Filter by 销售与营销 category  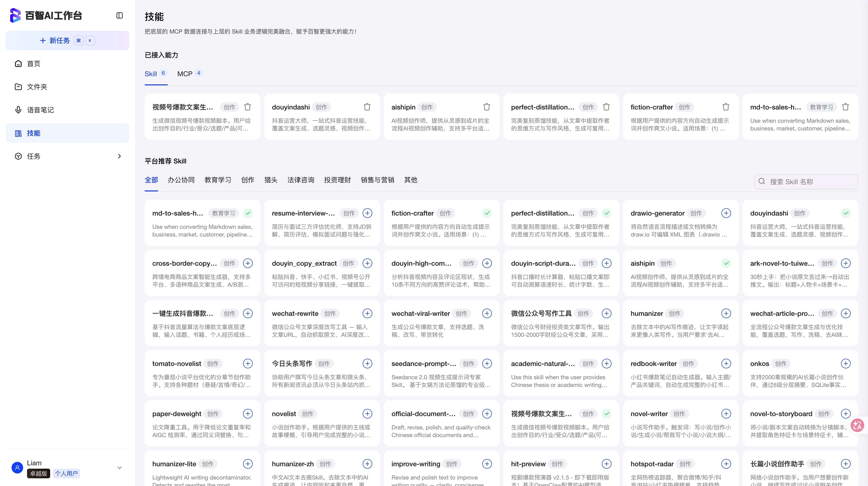tap(378, 180)
